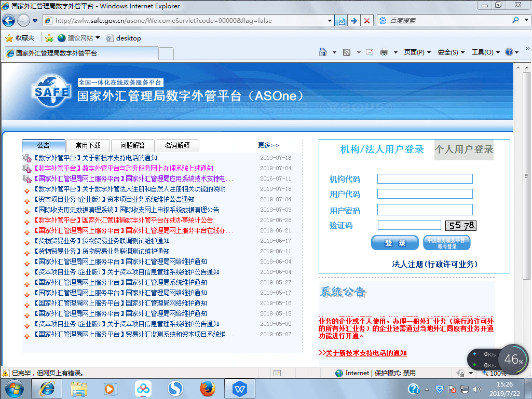Open the favorites star button 收藏夹
The width and height of the screenshot is (532, 399).
click(20, 38)
